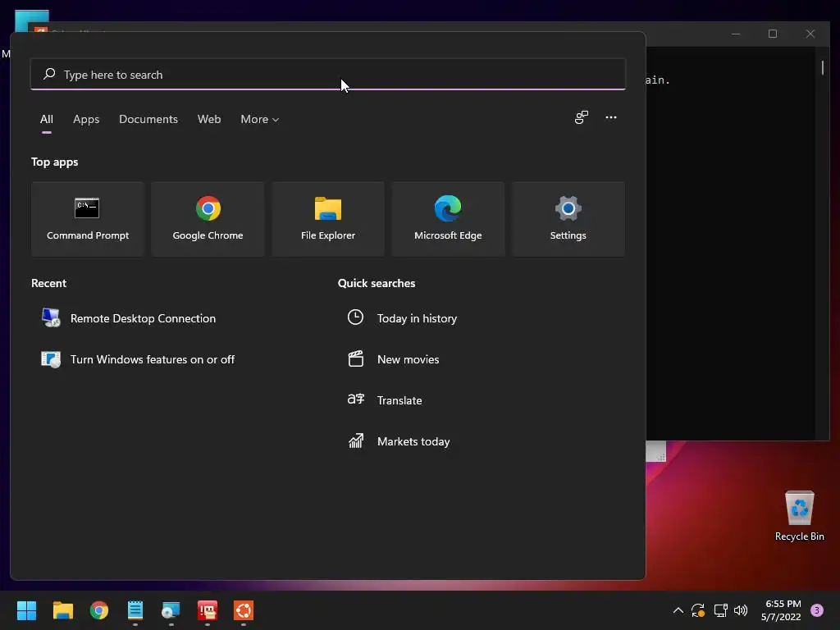840x630 pixels.
Task: Open notification center badge showing 3
Action: 817,610
